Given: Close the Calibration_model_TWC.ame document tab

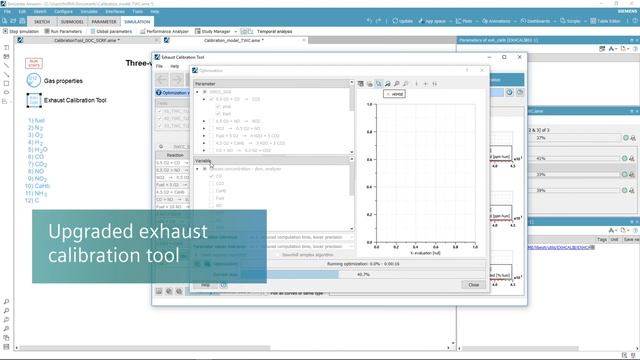Looking at the screenshot, I should pyautogui.click(x=304, y=40).
